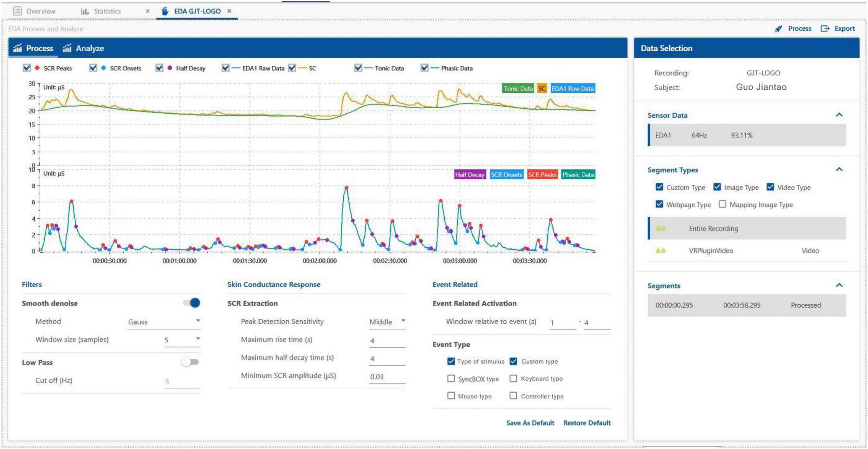Click the Maximum rise time input field
Screen dimensions: 868x449
tap(388, 341)
